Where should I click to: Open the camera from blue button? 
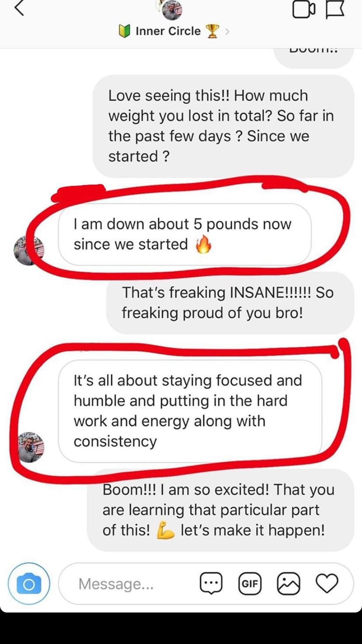[29, 584]
